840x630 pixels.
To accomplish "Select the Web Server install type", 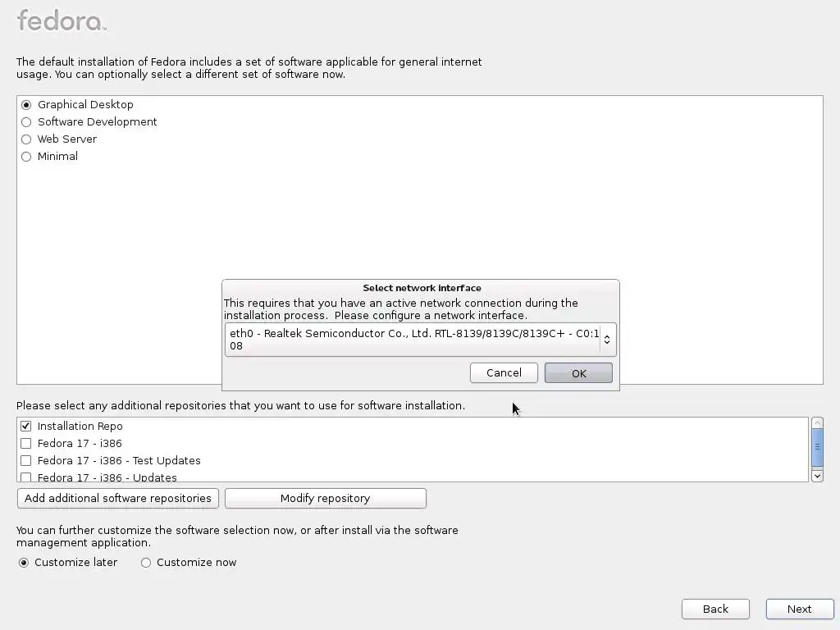I will (26, 139).
